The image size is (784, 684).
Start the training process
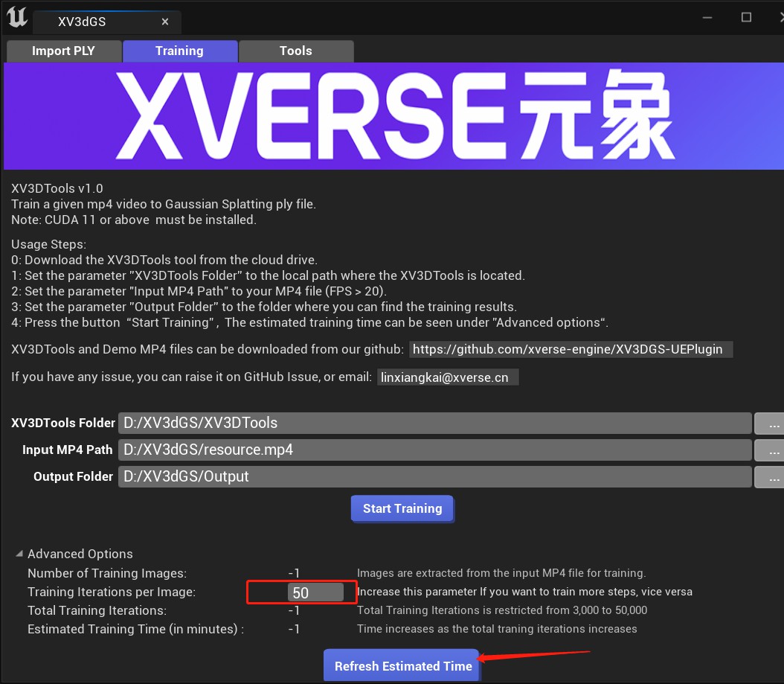(x=402, y=509)
